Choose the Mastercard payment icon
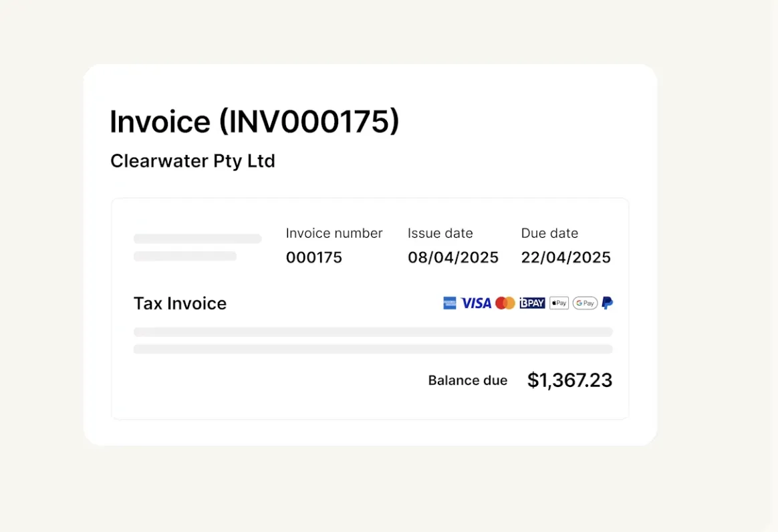The height and width of the screenshot is (532, 778). (x=505, y=303)
